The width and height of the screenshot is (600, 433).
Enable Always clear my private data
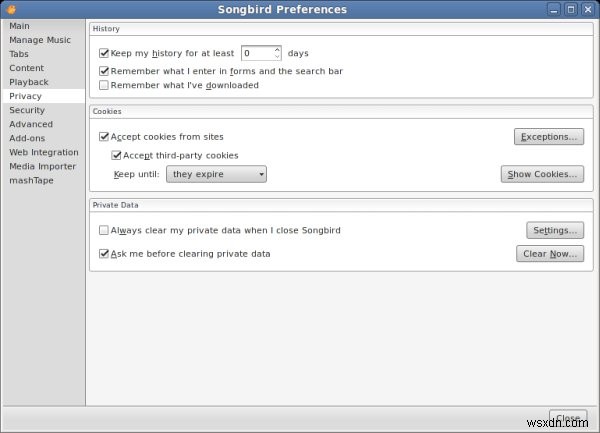104,231
